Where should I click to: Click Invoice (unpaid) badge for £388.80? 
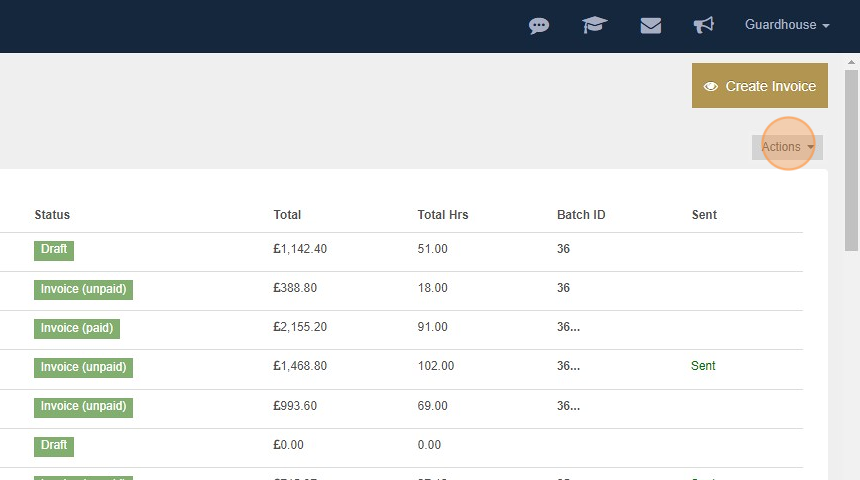point(83,289)
